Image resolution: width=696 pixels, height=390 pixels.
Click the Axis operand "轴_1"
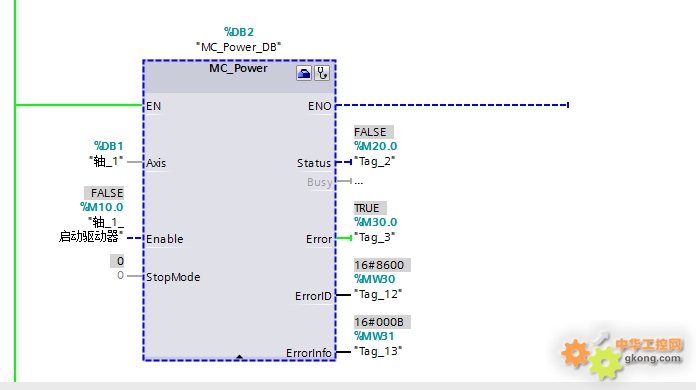tap(106, 161)
